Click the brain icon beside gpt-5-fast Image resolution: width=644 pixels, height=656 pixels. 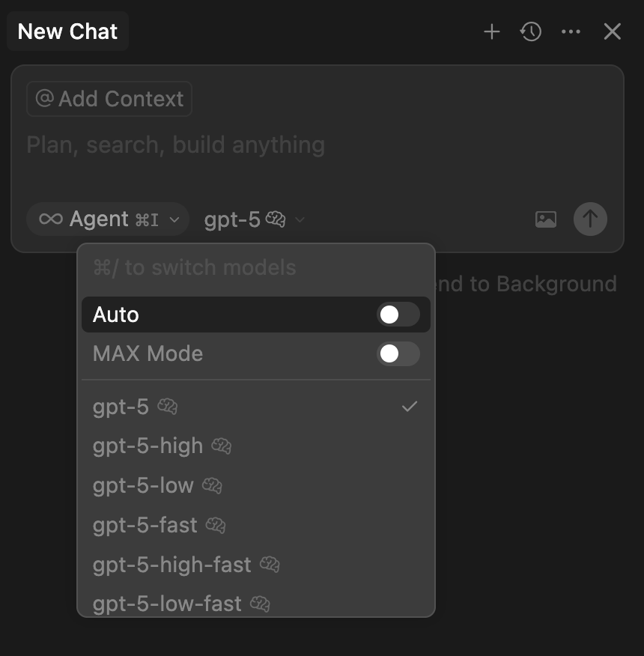216,525
